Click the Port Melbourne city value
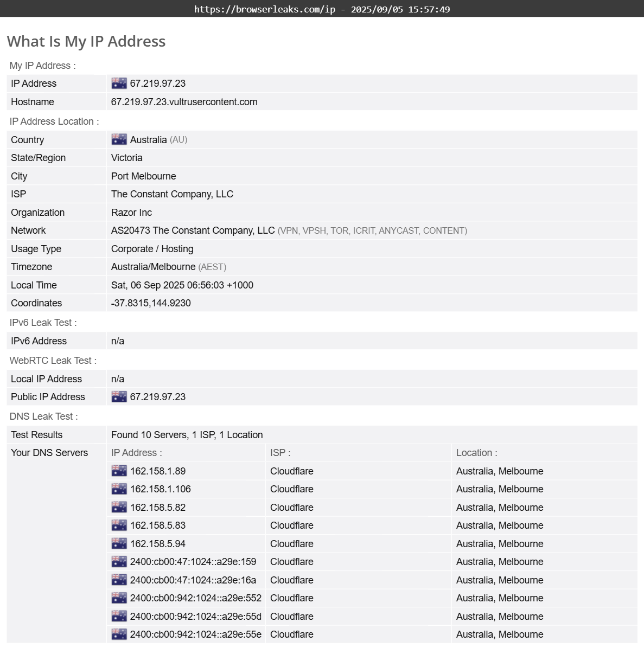Screen dimensions: 644x648 point(143,176)
